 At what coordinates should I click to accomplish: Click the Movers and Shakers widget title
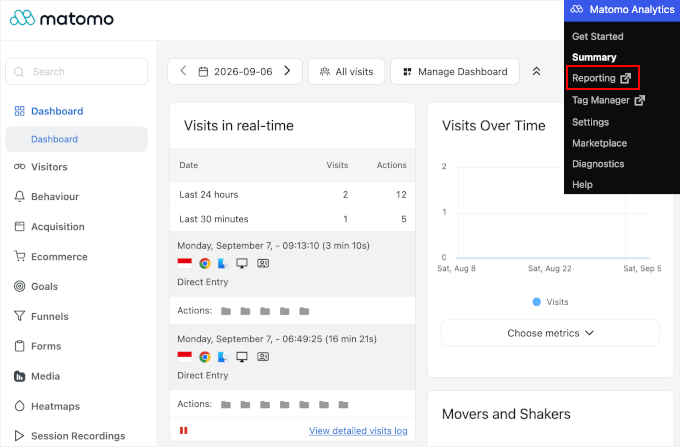point(506,414)
